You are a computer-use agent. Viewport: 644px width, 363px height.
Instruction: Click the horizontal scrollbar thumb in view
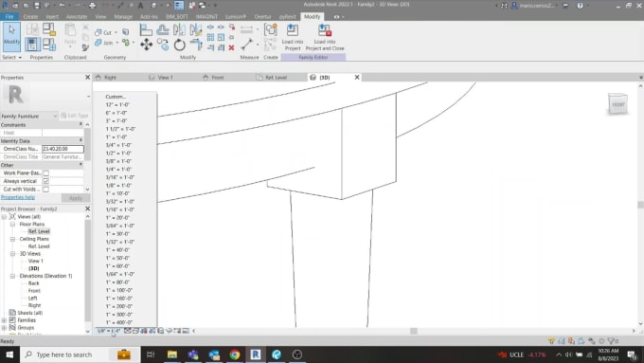coord(414,331)
